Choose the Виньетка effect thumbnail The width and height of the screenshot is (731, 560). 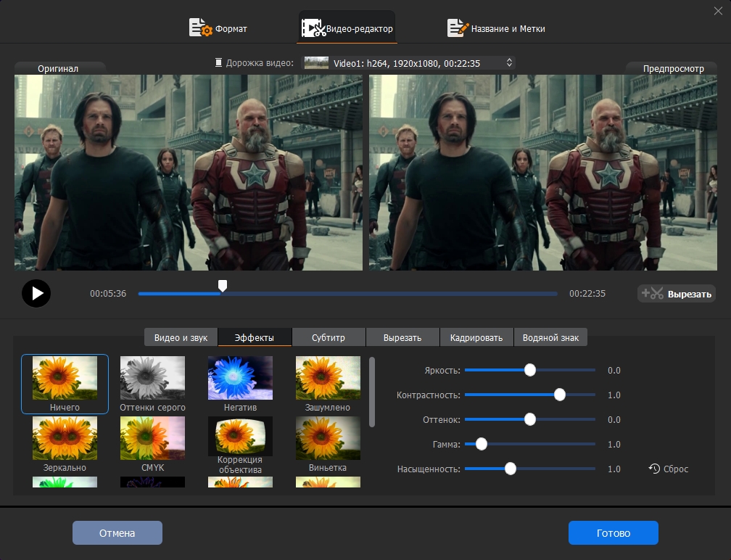328,438
